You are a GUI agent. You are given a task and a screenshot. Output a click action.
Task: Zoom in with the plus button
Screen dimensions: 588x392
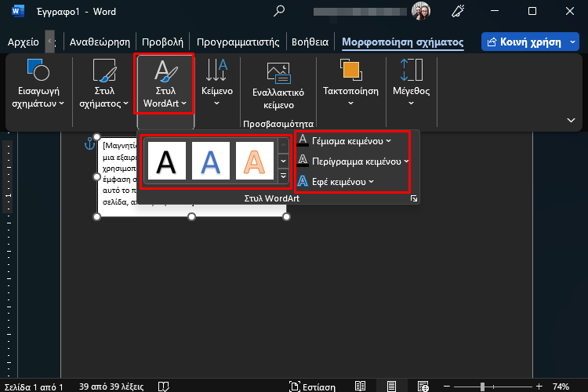(x=539, y=386)
